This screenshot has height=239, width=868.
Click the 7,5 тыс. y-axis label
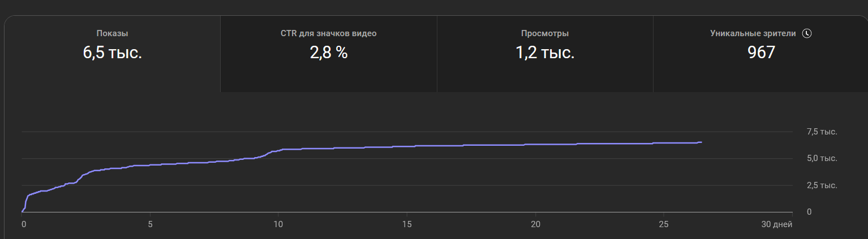pos(822,132)
